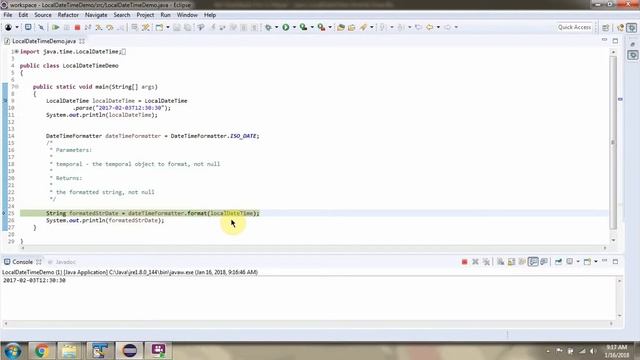Click ISO_DATE constant in line 14

coord(243,136)
